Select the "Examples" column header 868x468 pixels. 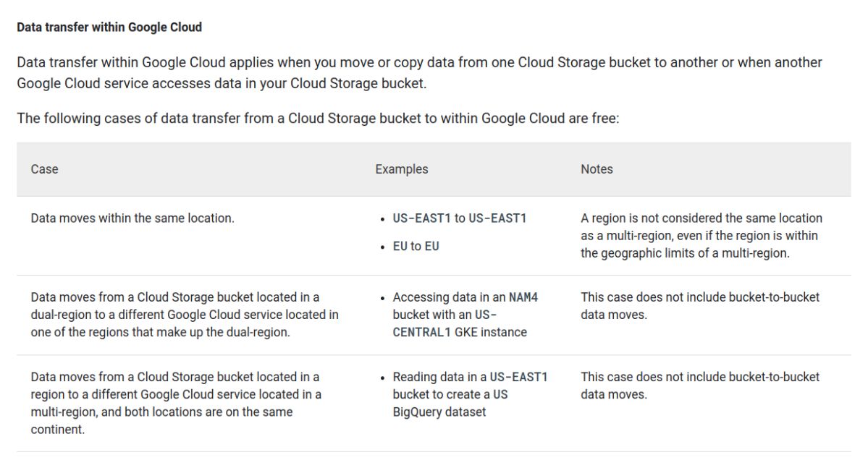[401, 169]
